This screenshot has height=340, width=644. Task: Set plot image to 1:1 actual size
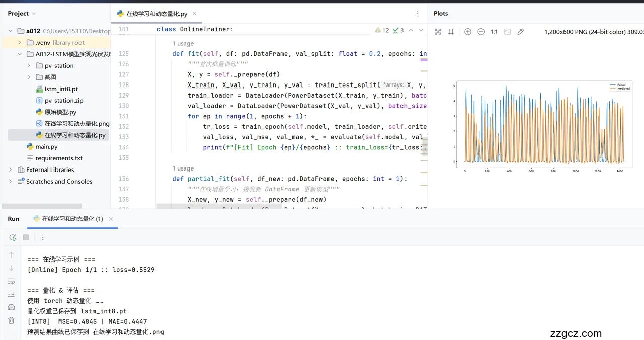[494, 32]
